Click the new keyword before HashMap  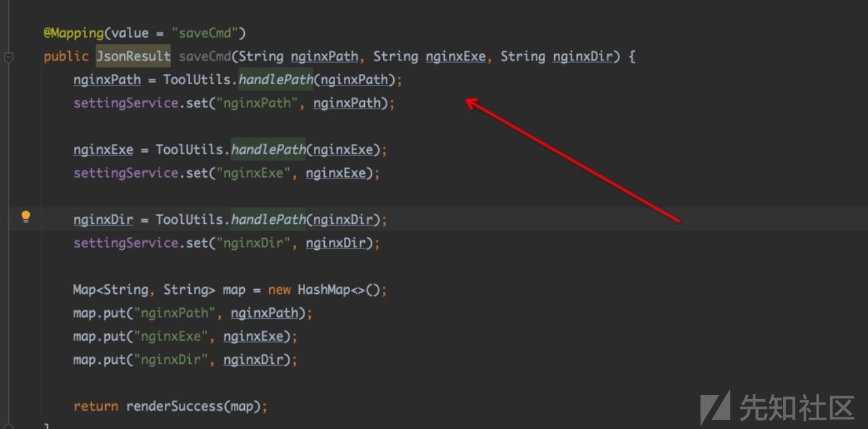coord(279,290)
